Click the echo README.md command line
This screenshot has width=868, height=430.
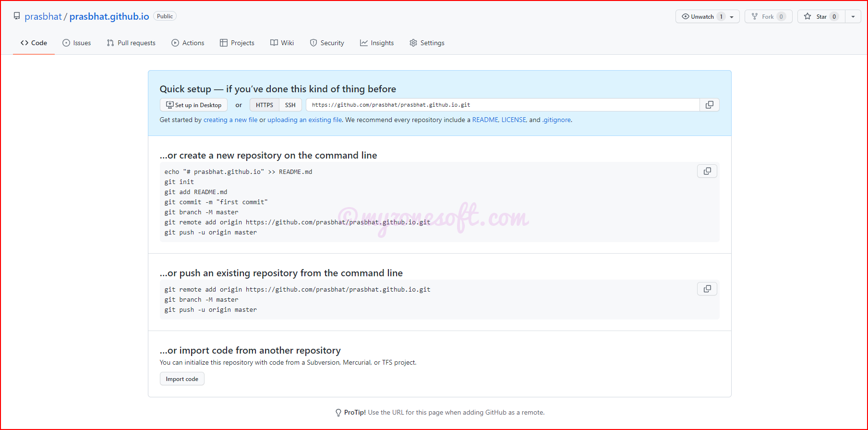[x=238, y=172]
